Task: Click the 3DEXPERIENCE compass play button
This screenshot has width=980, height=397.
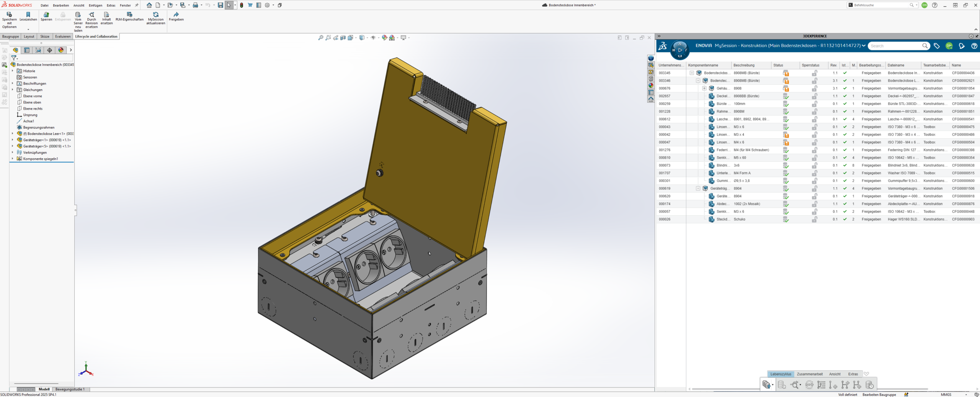Action: tap(680, 50)
